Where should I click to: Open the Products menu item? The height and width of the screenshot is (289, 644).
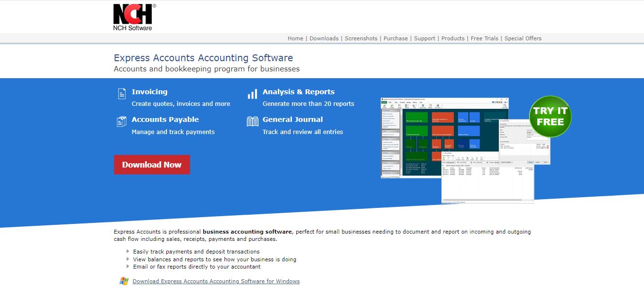coord(453,38)
